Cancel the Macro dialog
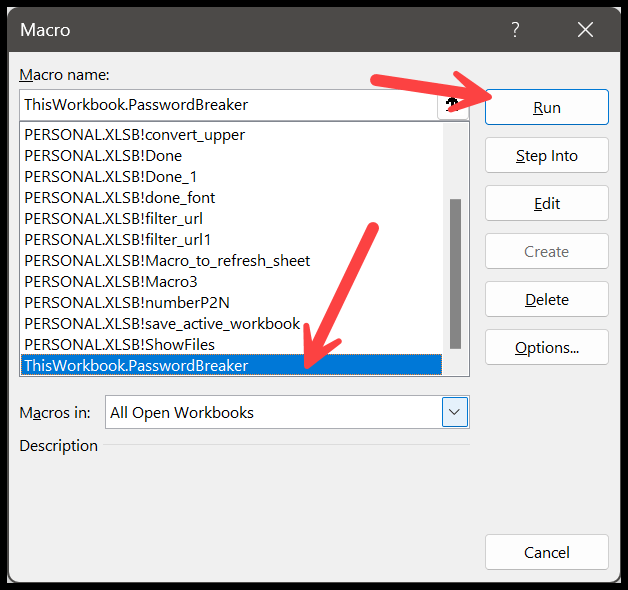This screenshot has width=628, height=590. (547, 552)
